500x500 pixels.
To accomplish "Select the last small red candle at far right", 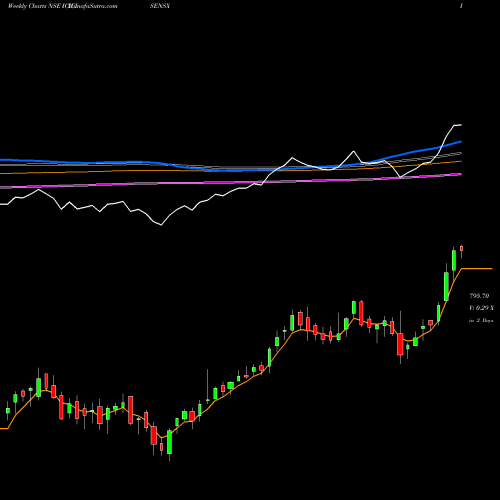I will pos(462,249).
